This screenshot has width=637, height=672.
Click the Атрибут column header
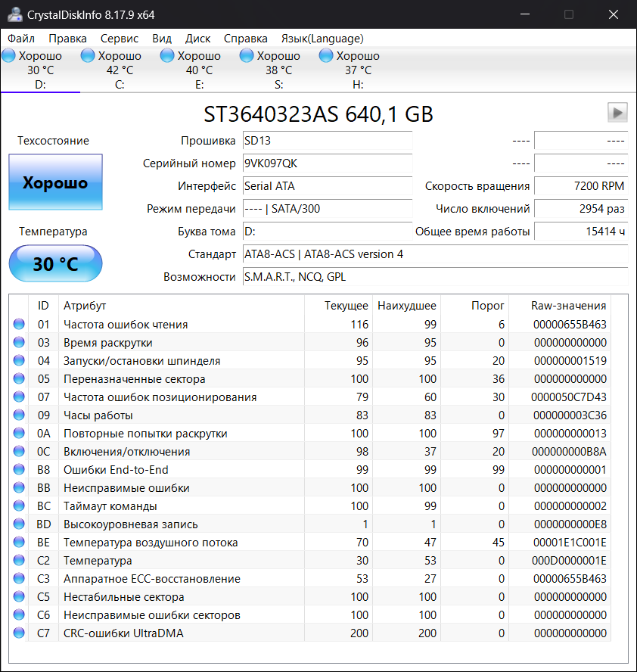pos(182,306)
